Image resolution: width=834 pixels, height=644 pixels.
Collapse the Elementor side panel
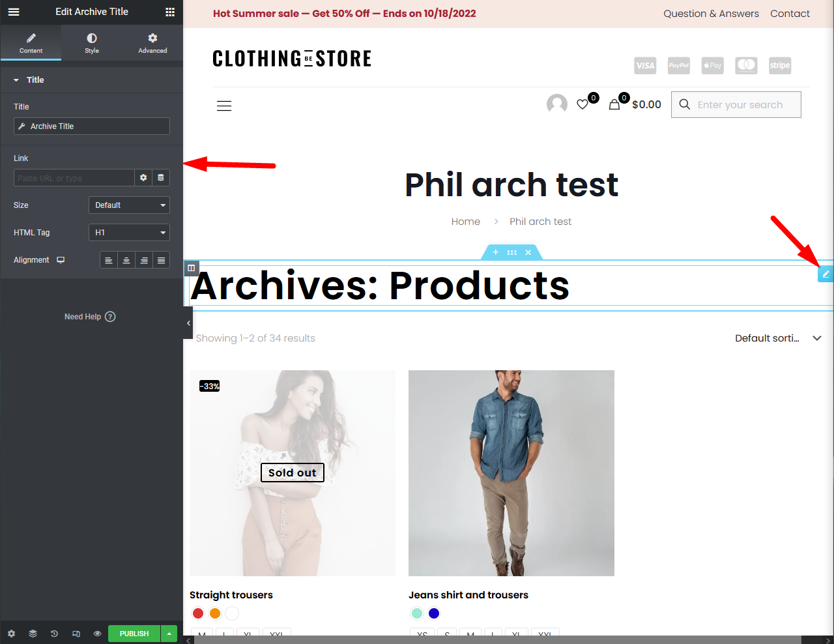tap(188, 323)
